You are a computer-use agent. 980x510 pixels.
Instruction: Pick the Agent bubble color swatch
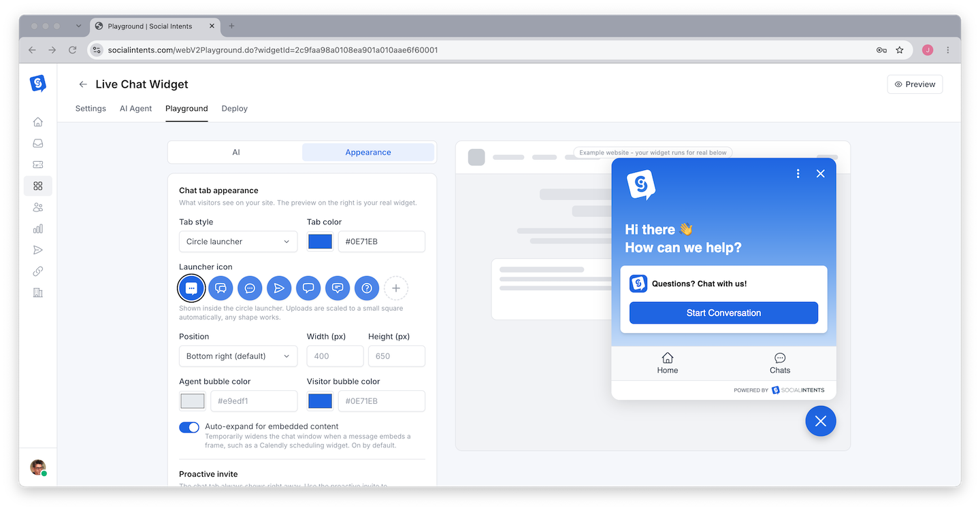point(193,401)
